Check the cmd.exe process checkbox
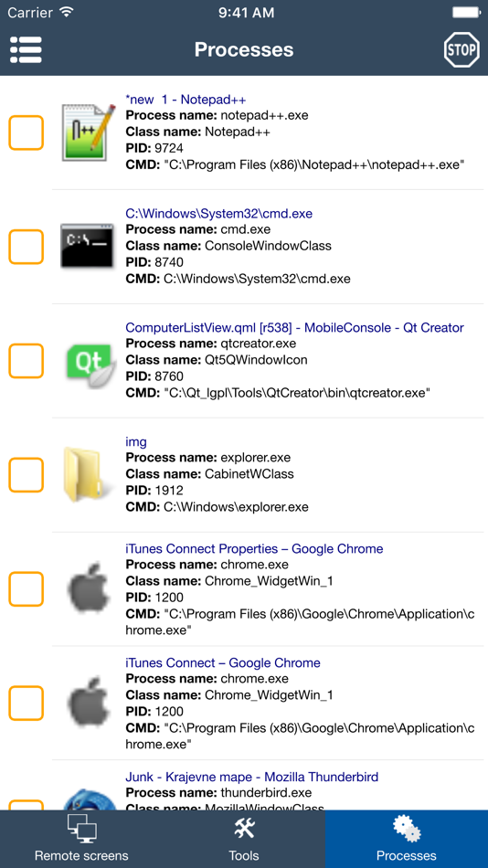 (x=26, y=247)
